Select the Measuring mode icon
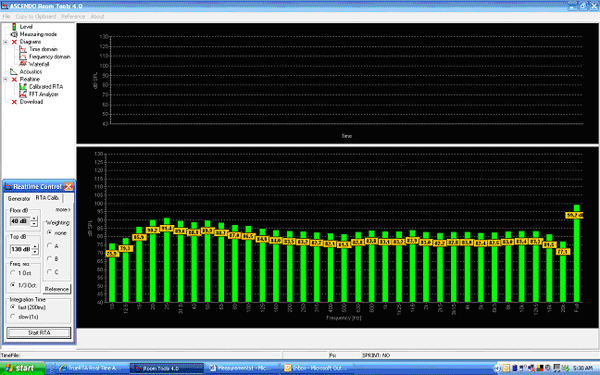600x375 pixels. (14, 34)
